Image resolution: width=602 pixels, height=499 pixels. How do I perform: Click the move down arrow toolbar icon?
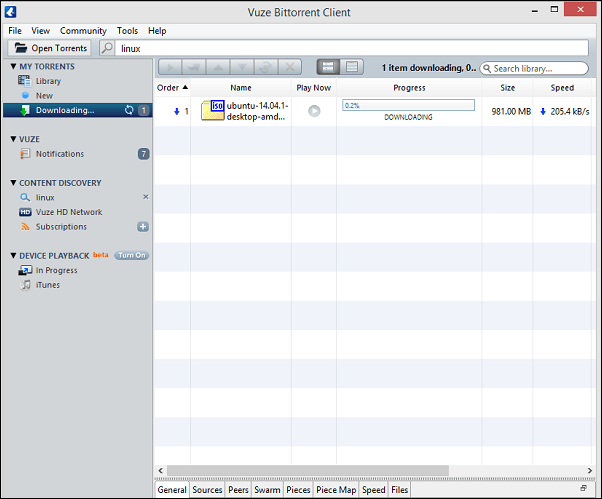[242, 68]
